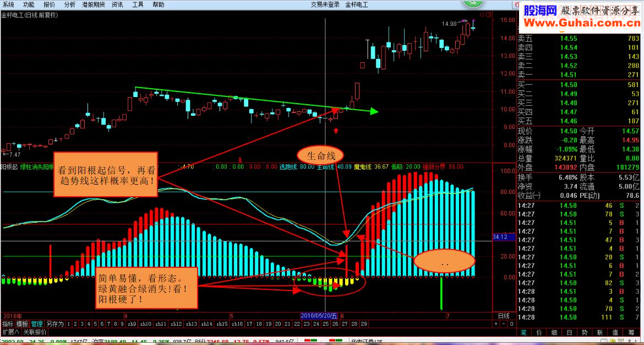The width and height of the screenshot is (644, 345).
Task: Select template slot zh15
Action: (x=222, y=324)
